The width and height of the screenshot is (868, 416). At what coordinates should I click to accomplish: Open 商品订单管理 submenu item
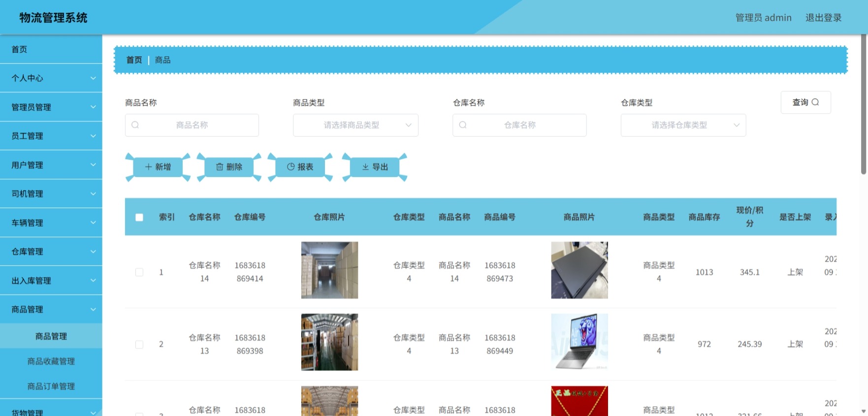click(x=51, y=386)
